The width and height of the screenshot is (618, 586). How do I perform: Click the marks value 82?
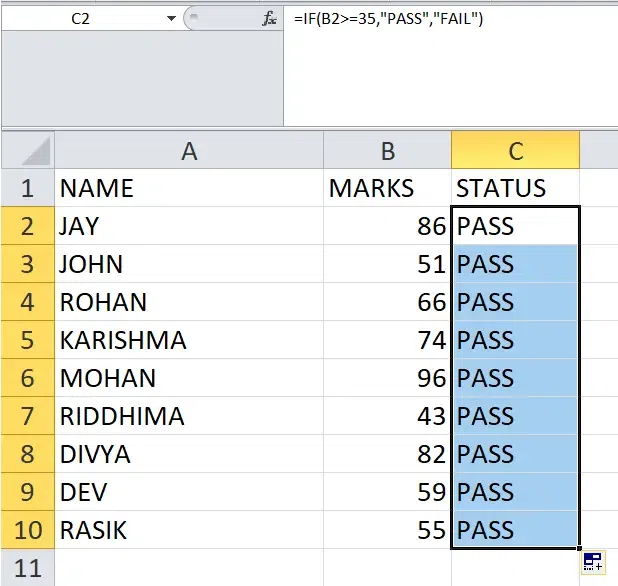[x=387, y=454]
